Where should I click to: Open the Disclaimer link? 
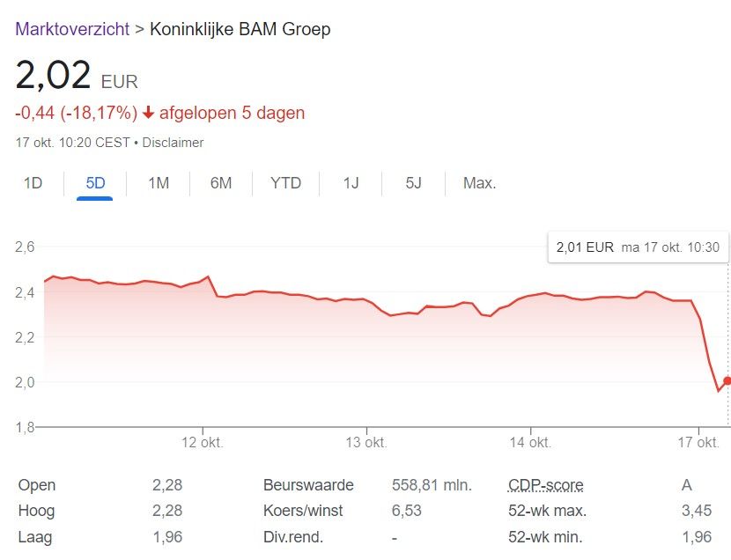point(174,142)
